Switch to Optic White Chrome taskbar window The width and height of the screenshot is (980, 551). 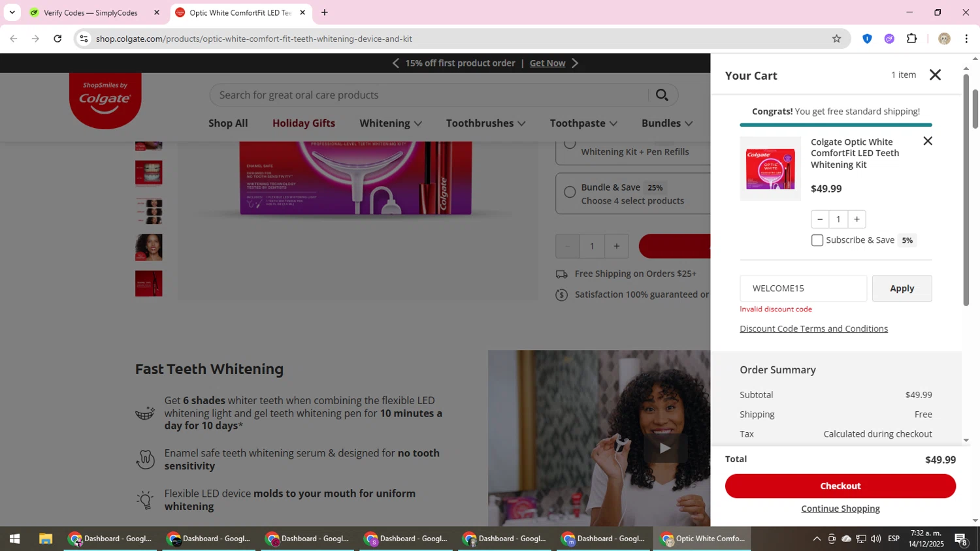pyautogui.click(x=703, y=539)
